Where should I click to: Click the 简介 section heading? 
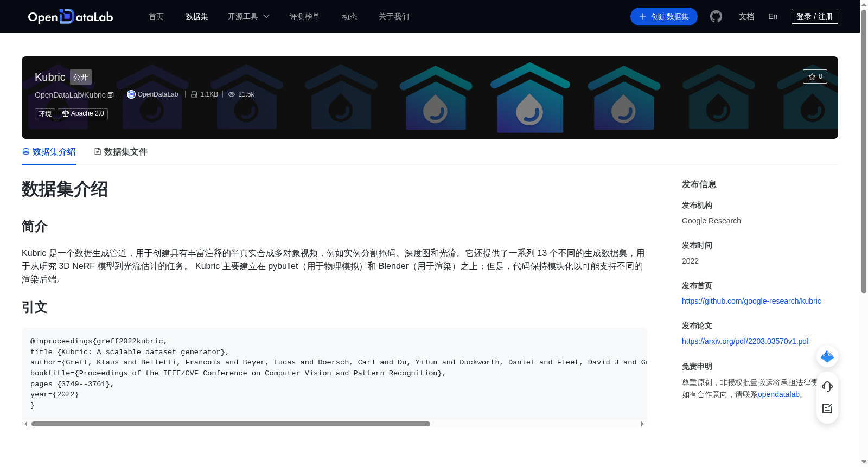(35, 226)
